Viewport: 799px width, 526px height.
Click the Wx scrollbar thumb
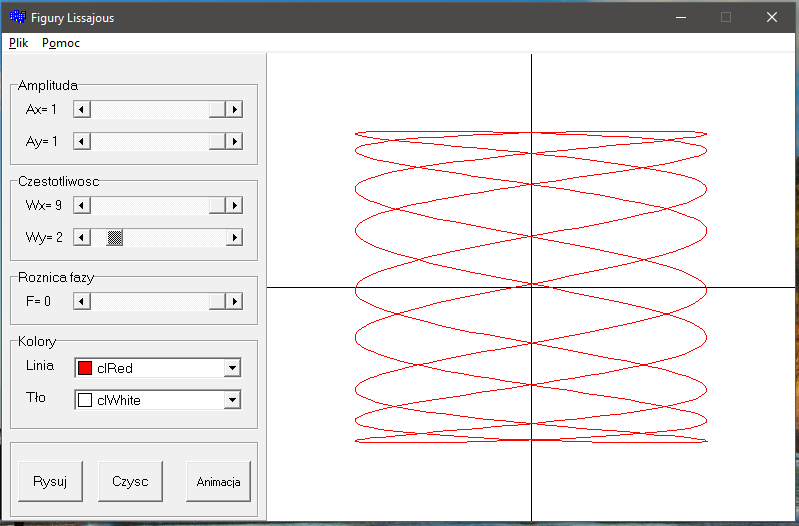[x=217, y=205]
